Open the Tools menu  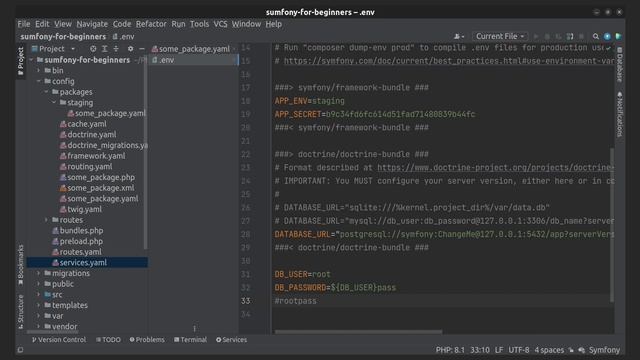click(199, 24)
